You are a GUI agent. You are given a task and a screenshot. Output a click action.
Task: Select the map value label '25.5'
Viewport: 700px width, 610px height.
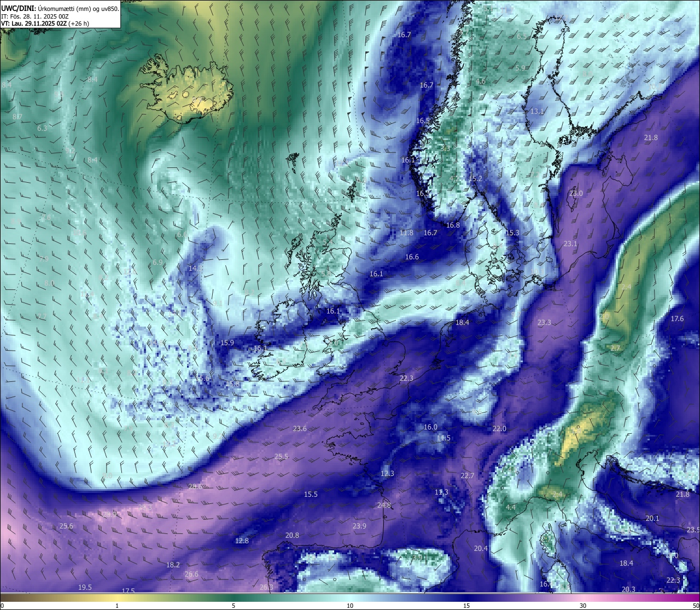pyautogui.click(x=281, y=456)
